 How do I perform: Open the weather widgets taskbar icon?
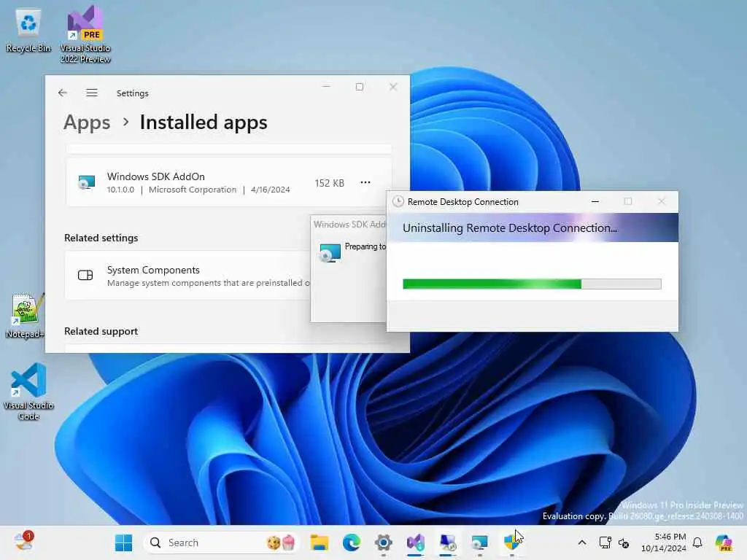point(23,542)
